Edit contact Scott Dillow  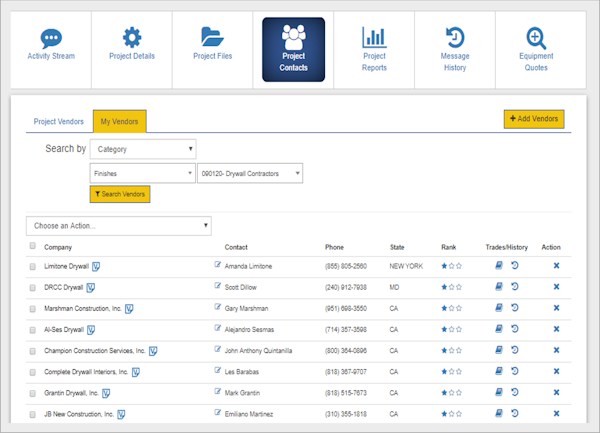point(218,285)
